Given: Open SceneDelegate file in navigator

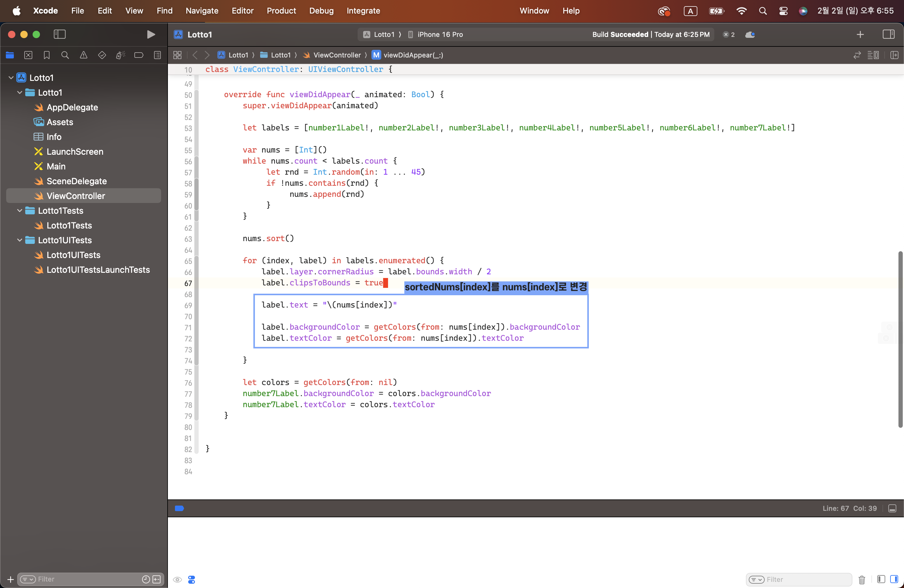Looking at the screenshot, I should [76, 181].
